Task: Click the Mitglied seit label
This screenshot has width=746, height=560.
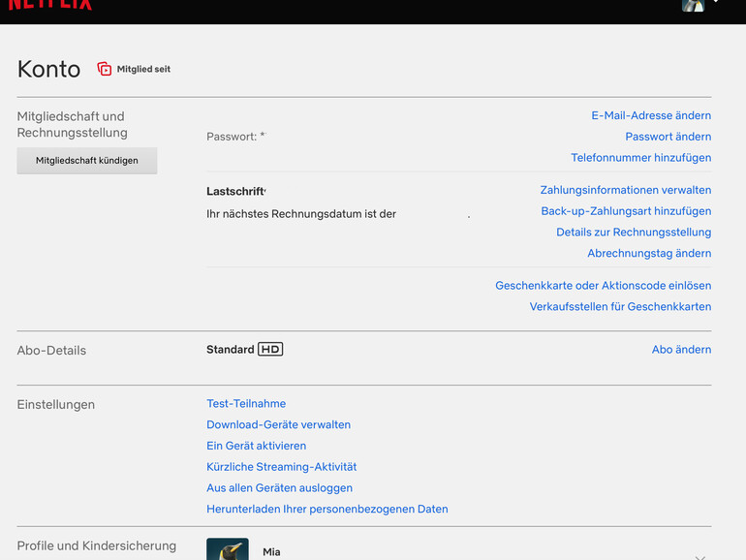Action: pos(143,69)
